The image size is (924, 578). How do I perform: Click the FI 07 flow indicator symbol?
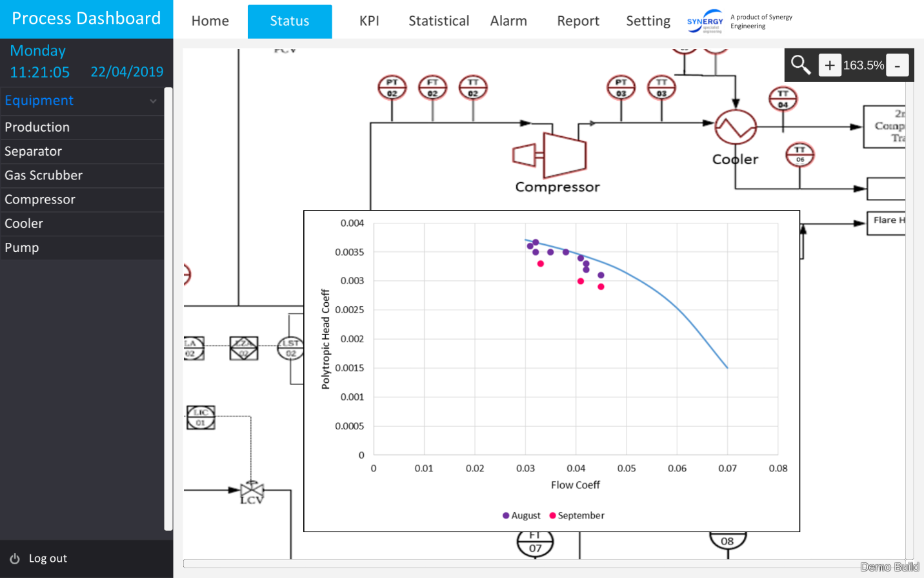coord(535,544)
